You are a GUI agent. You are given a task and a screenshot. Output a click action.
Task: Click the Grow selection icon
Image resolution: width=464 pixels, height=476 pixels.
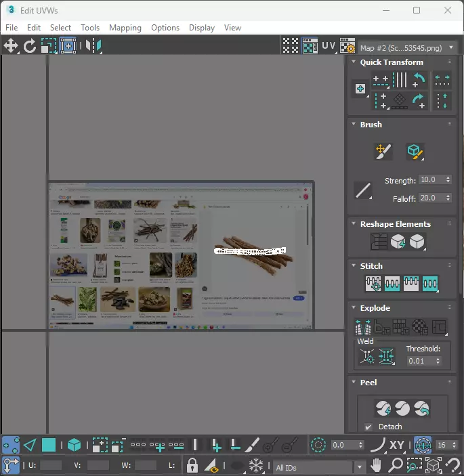click(100, 445)
